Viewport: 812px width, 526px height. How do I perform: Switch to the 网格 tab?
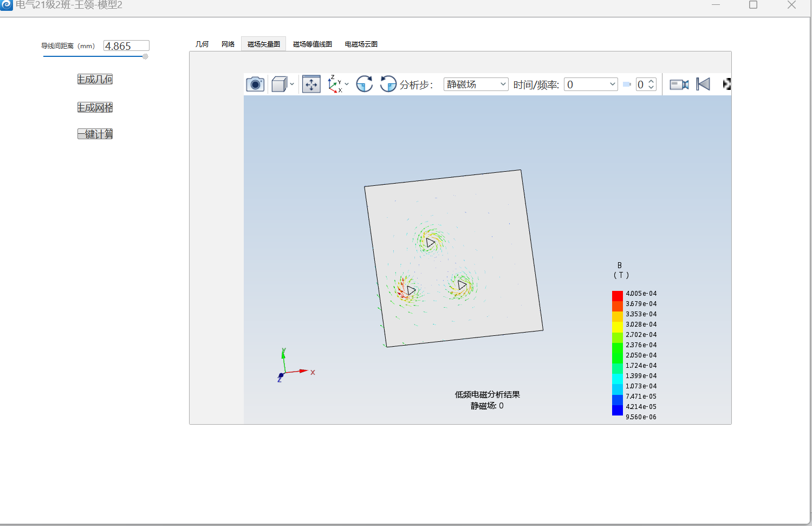228,44
